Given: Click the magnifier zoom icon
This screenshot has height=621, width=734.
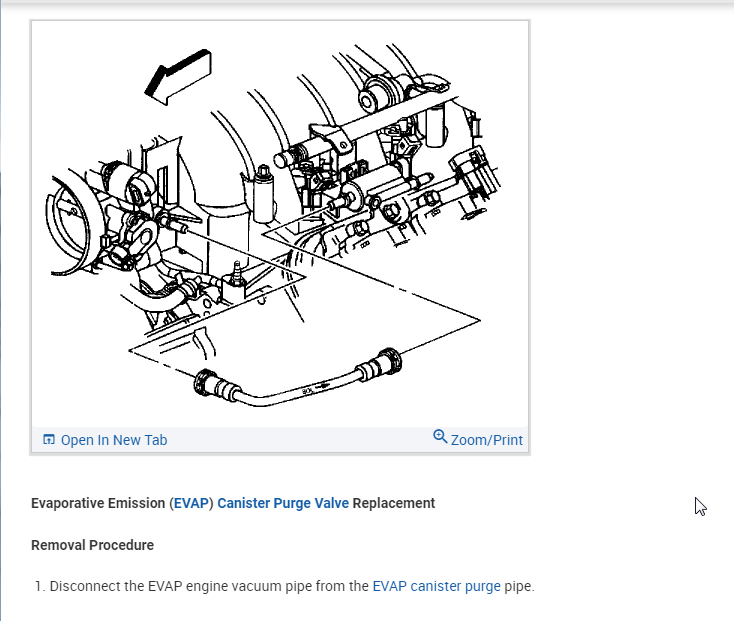Looking at the screenshot, I should coord(440,437).
